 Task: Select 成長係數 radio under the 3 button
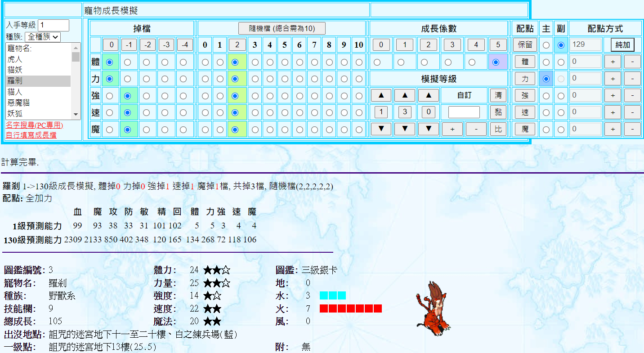click(x=448, y=62)
